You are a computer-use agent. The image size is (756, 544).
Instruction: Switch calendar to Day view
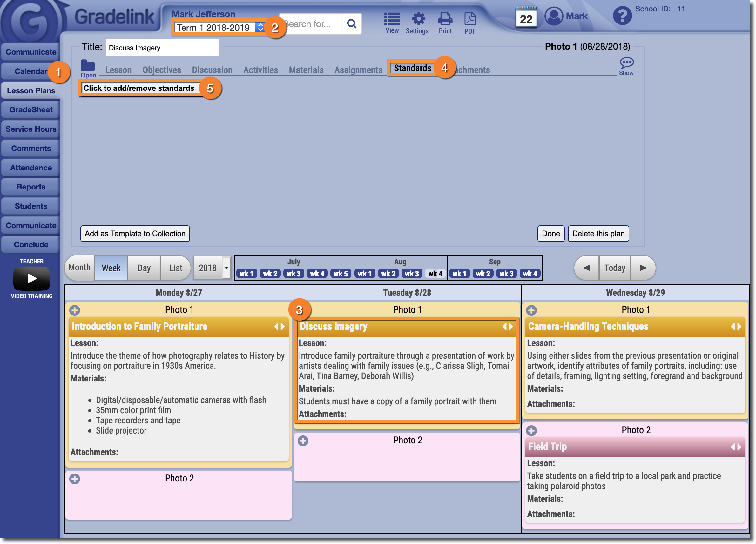[144, 268]
